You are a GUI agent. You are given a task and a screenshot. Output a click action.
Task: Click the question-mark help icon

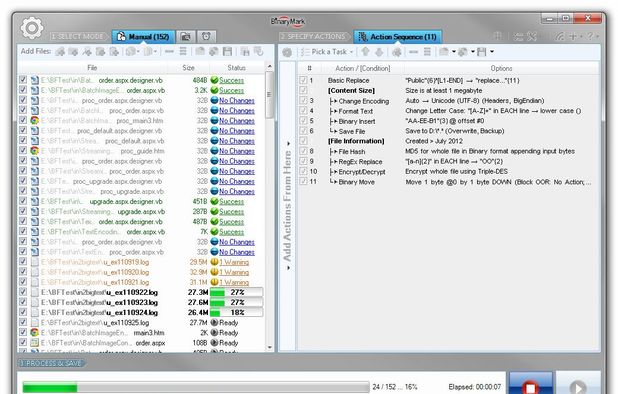pos(590,36)
